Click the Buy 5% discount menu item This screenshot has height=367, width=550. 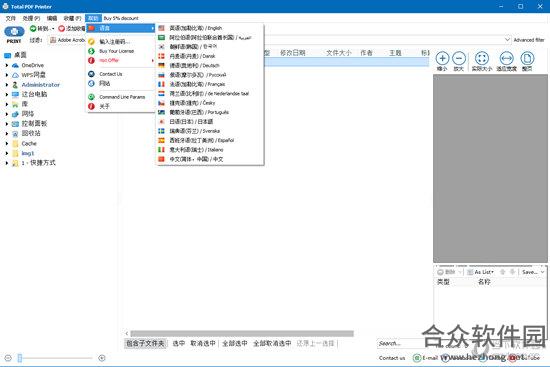coord(121,18)
